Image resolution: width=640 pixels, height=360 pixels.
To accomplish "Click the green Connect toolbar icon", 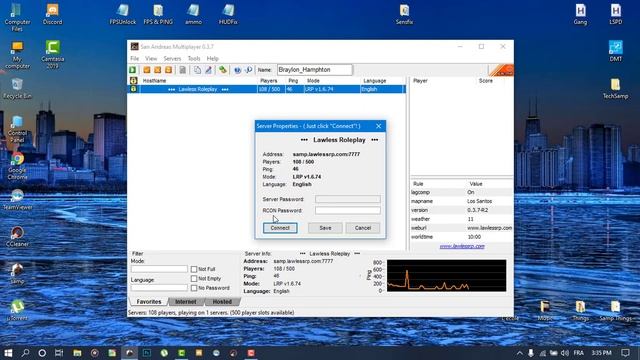I will (133, 70).
